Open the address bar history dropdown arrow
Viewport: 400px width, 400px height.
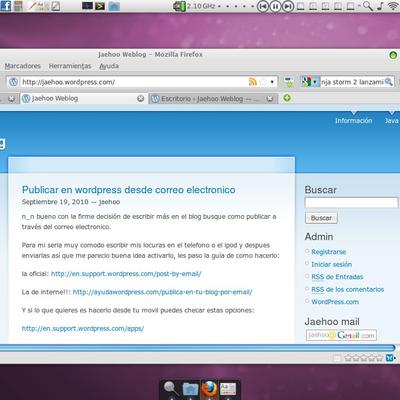[x=272, y=82]
